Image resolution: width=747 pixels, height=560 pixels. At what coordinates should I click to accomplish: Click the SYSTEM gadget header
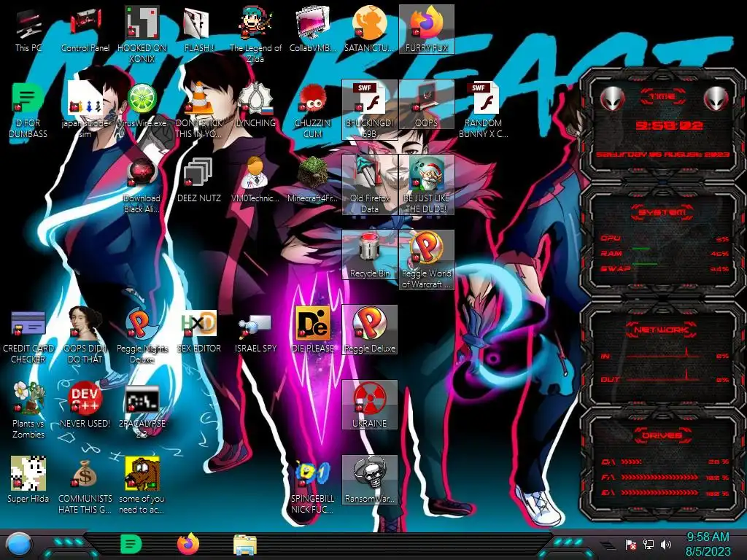tap(662, 212)
